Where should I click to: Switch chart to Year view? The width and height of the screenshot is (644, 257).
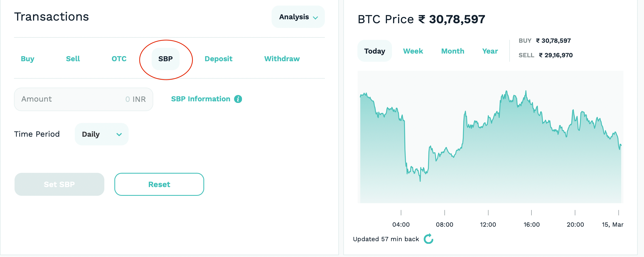tap(490, 51)
